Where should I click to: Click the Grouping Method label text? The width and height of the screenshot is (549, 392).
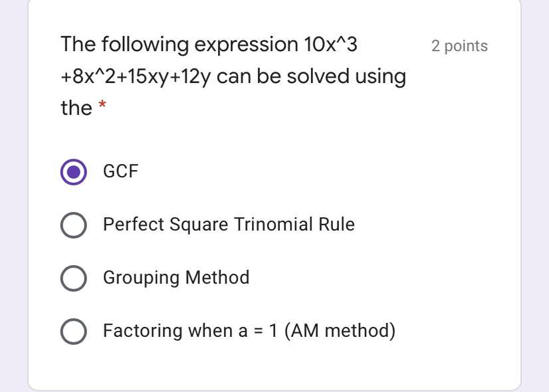pos(176,278)
